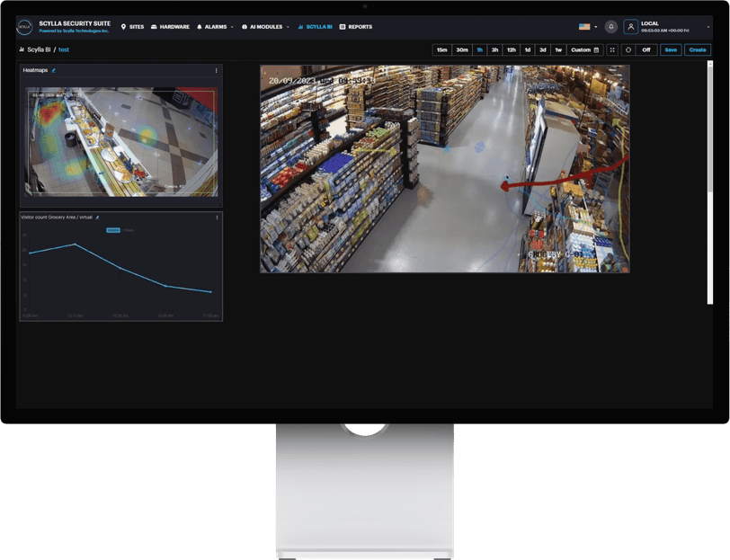Click the Scylla logo icon
This screenshot has height=560, width=730.
(x=24, y=27)
